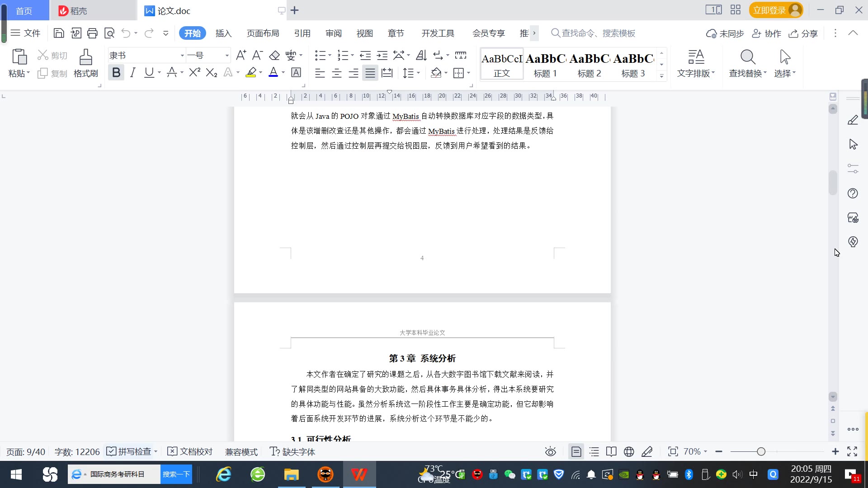Toggle bold formatting
Screen dimensions: 868x488
[116, 73]
